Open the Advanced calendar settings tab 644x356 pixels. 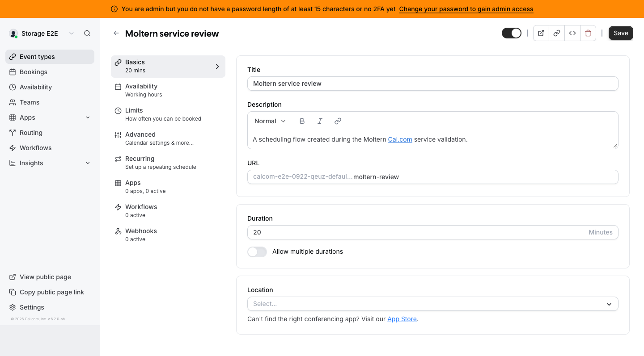click(x=168, y=138)
